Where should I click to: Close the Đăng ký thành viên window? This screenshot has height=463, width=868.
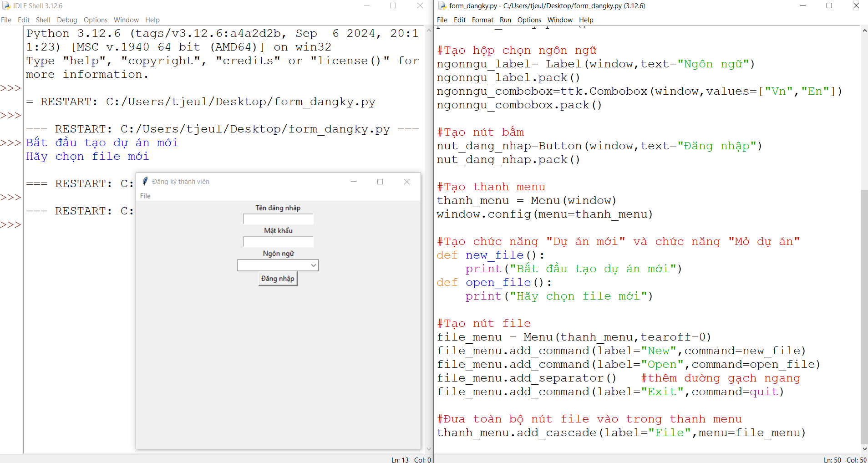(407, 182)
